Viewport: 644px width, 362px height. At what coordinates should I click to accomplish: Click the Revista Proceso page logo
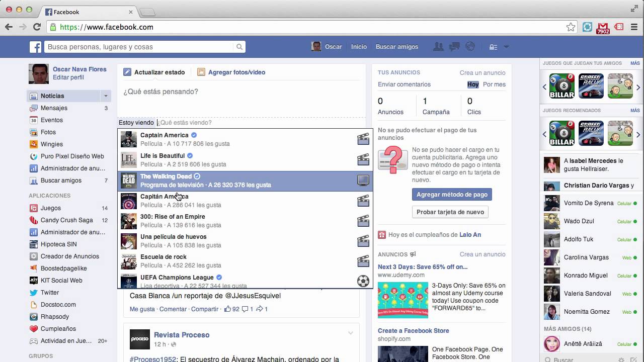pos(140,339)
